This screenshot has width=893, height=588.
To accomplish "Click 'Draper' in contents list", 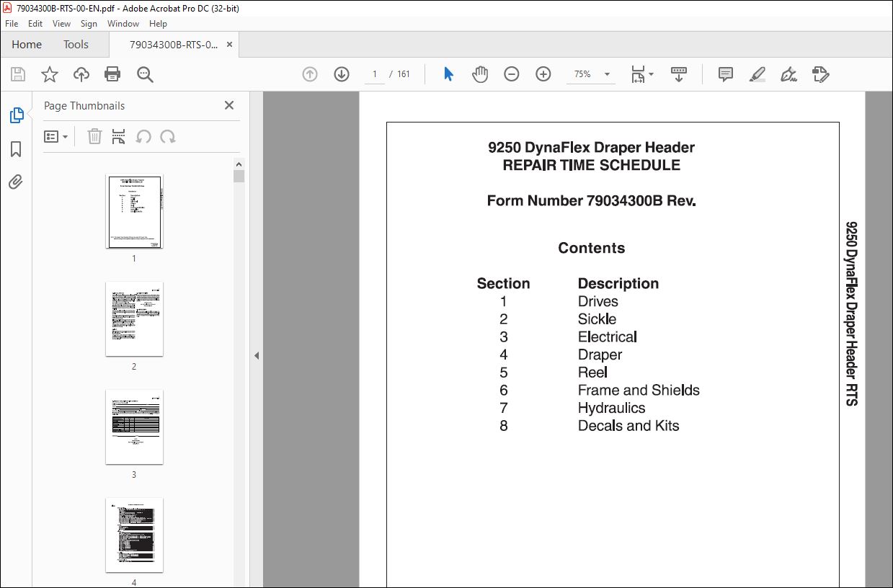I will [x=600, y=355].
